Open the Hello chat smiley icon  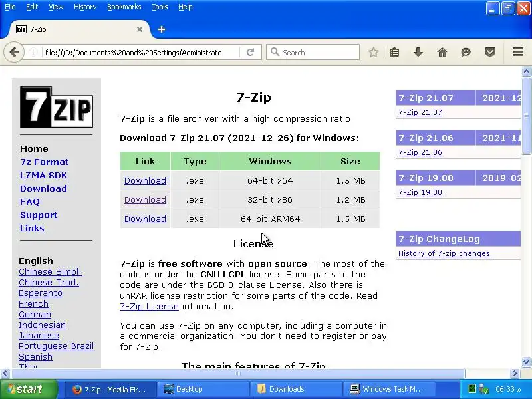click(x=466, y=53)
